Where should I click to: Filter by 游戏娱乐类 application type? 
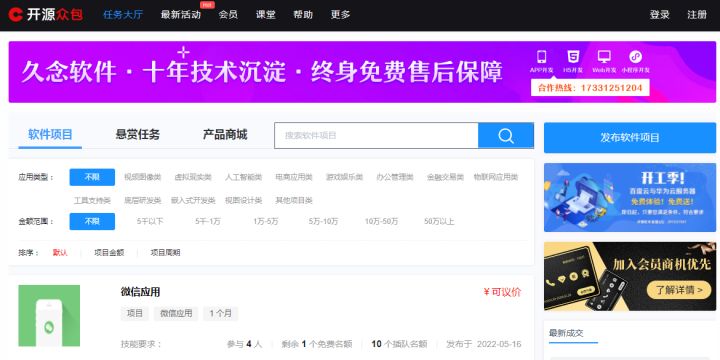[x=344, y=177]
